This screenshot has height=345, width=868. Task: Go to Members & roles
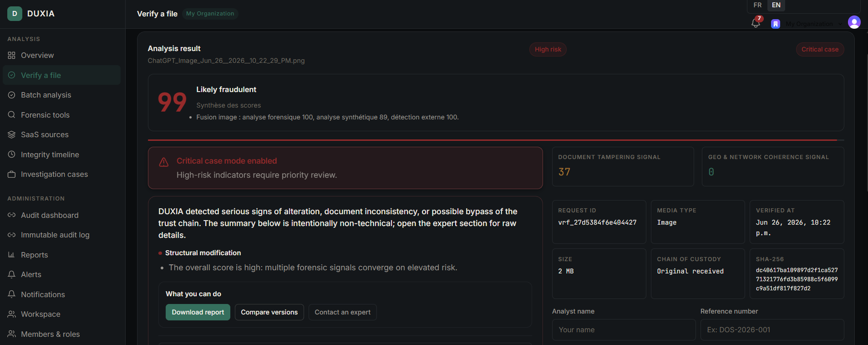[x=50, y=334]
